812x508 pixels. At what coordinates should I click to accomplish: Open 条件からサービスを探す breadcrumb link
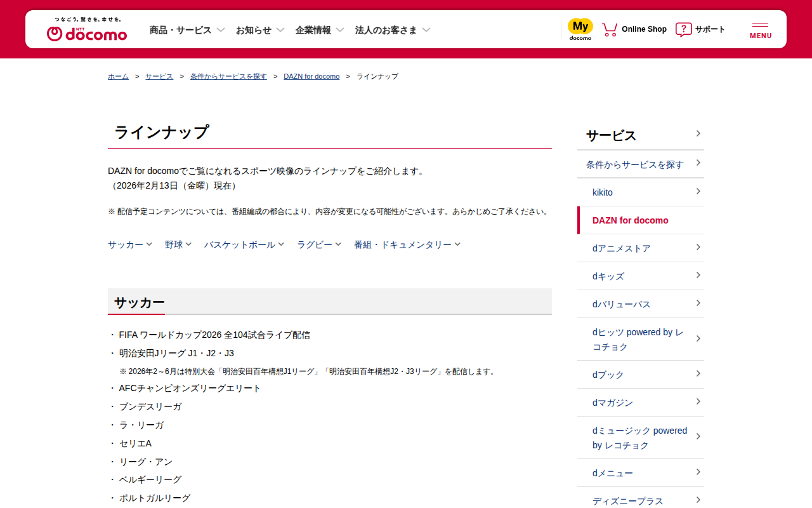point(228,76)
